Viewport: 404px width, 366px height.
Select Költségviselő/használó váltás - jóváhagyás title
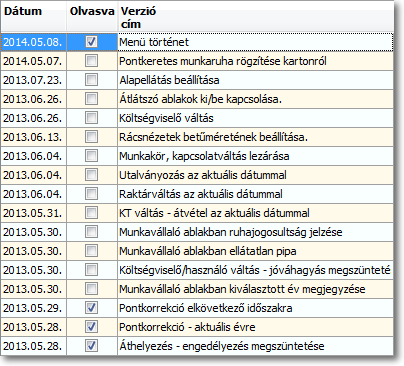coord(255,270)
